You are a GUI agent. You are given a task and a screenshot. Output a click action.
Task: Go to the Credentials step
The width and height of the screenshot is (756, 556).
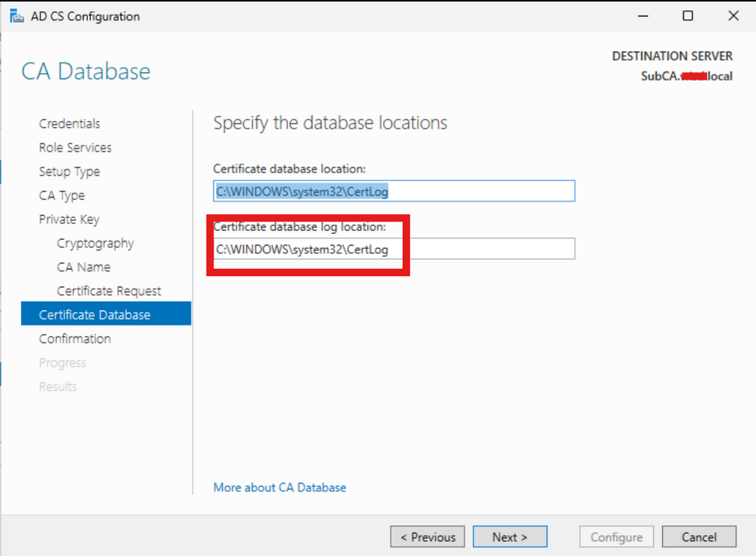tap(69, 124)
